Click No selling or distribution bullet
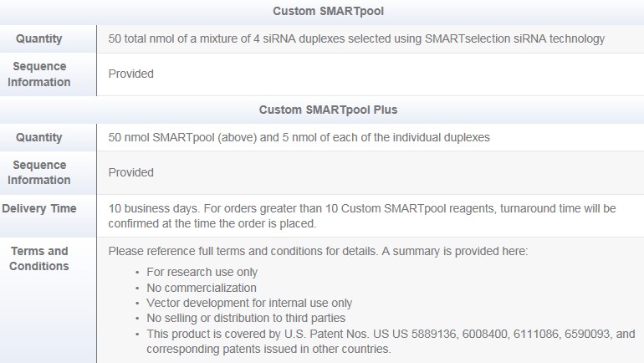The height and width of the screenshot is (363, 644). pyautogui.click(x=245, y=318)
